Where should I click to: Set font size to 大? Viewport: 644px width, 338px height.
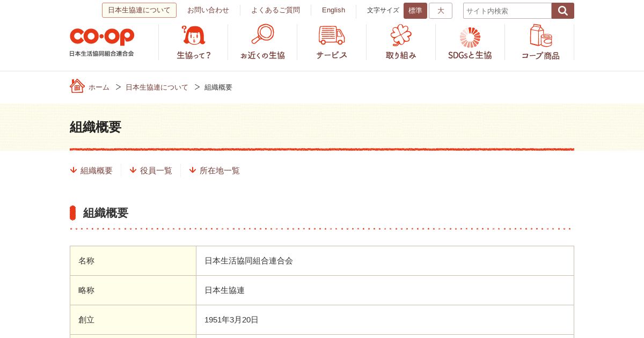pos(441,11)
